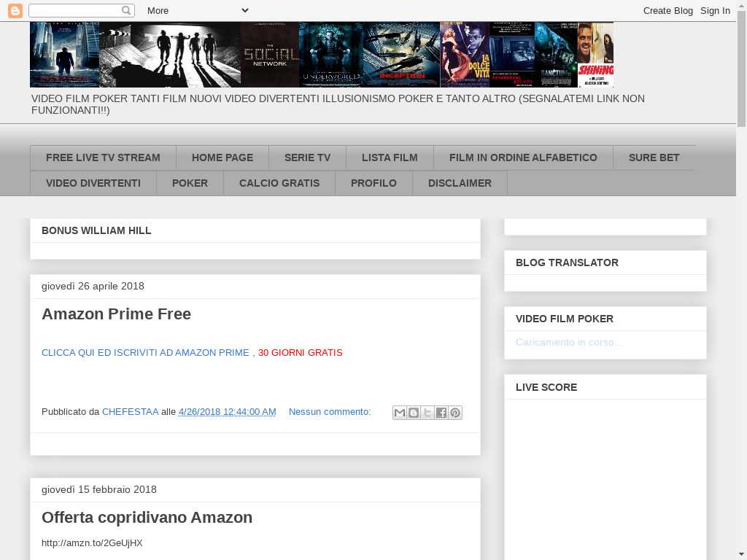The height and width of the screenshot is (560, 747).
Task: View the DISCLAIMER tab
Action: point(460,183)
